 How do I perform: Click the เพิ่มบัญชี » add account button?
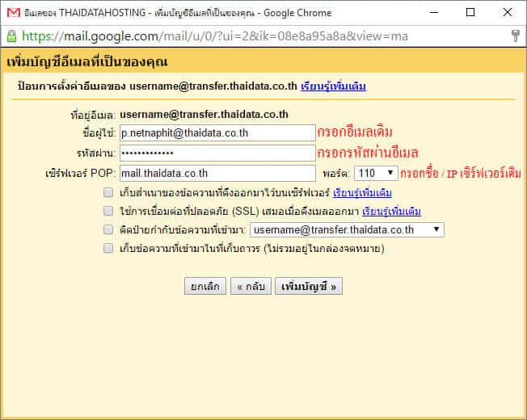point(309,286)
